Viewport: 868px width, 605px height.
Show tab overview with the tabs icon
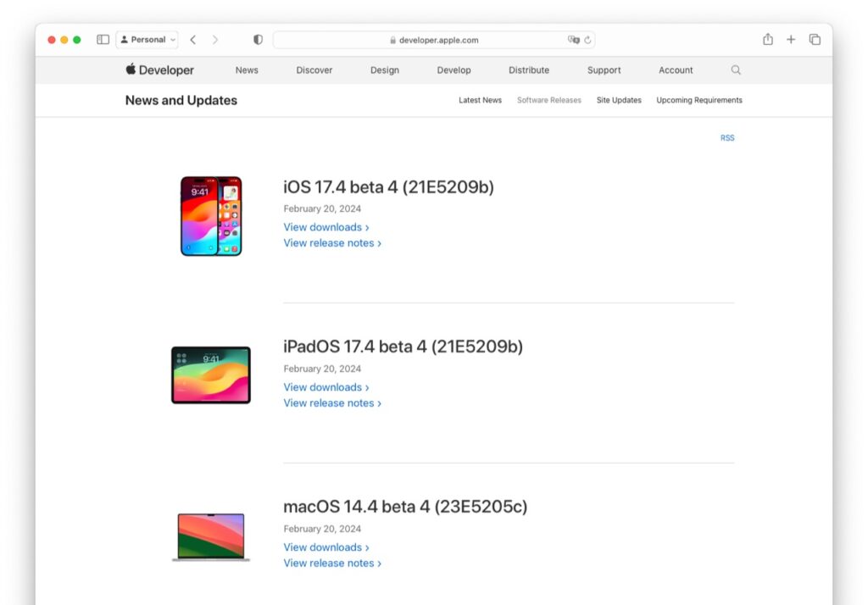[815, 39]
